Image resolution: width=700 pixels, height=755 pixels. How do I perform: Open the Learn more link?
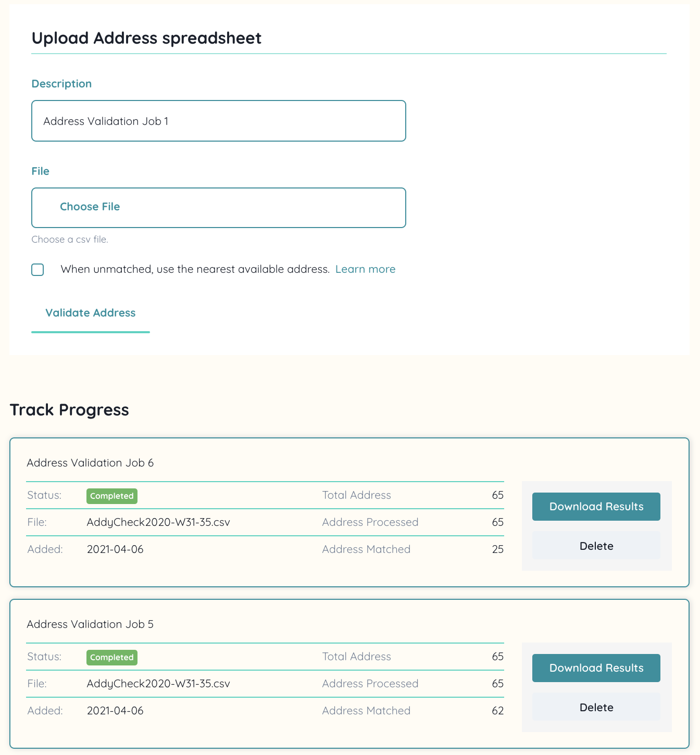tap(366, 269)
